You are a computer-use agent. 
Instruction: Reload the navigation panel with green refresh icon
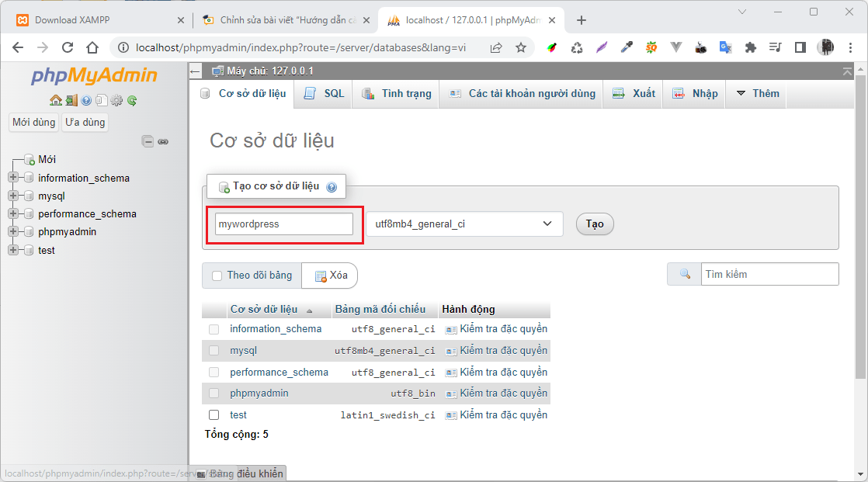132,100
